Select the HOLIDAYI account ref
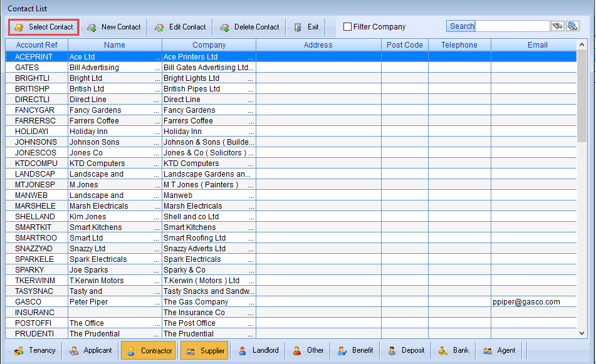 (x=36, y=131)
